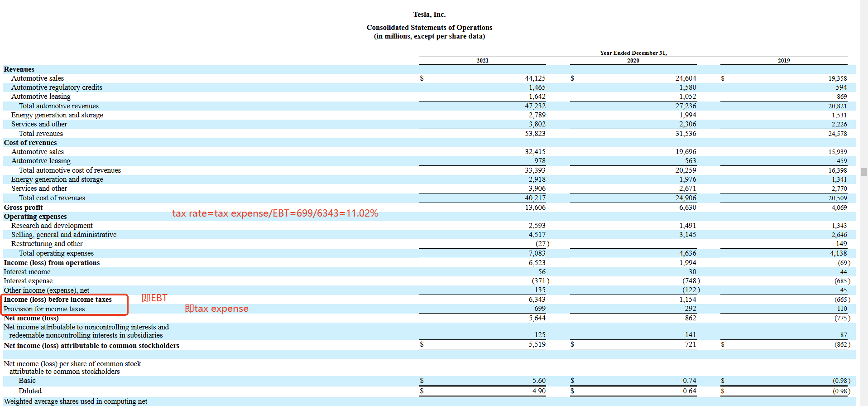Select the 2019 column header
Screen dimensions: 868x406
(784, 61)
